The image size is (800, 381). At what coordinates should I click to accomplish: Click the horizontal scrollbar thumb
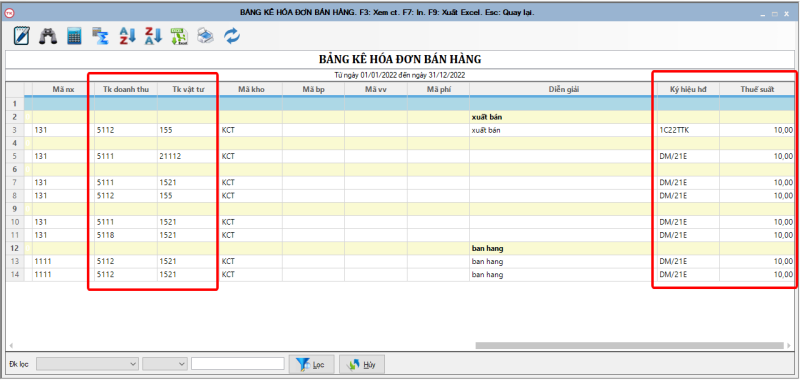[629, 345]
